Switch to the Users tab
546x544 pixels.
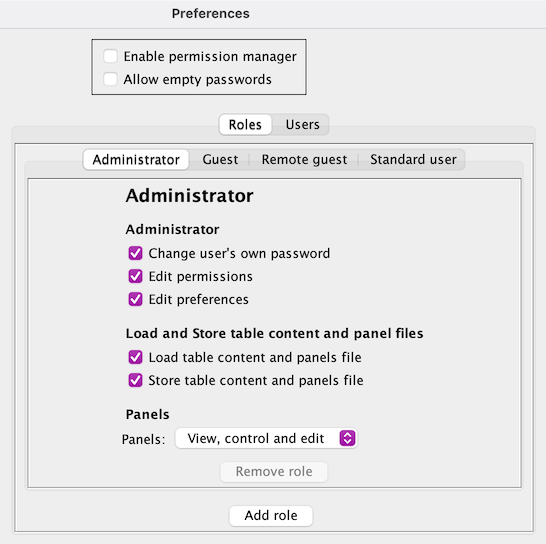[302, 125]
